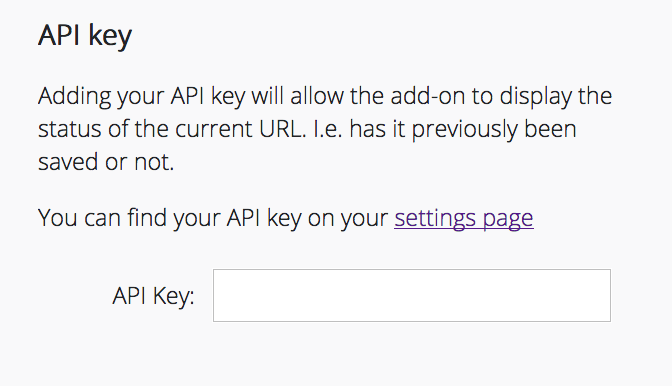
Task: Click the word 'settings' in the hyperlink
Action: 435,218
